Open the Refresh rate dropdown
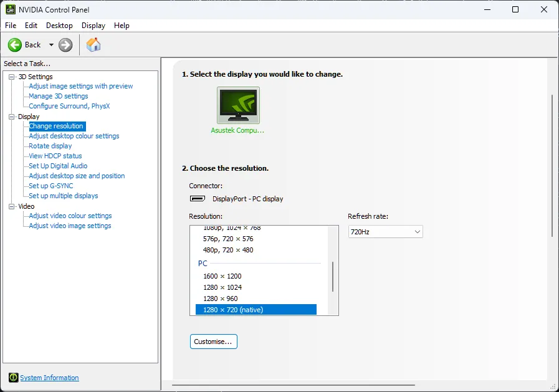The width and height of the screenshot is (559, 392). coord(385,232)
